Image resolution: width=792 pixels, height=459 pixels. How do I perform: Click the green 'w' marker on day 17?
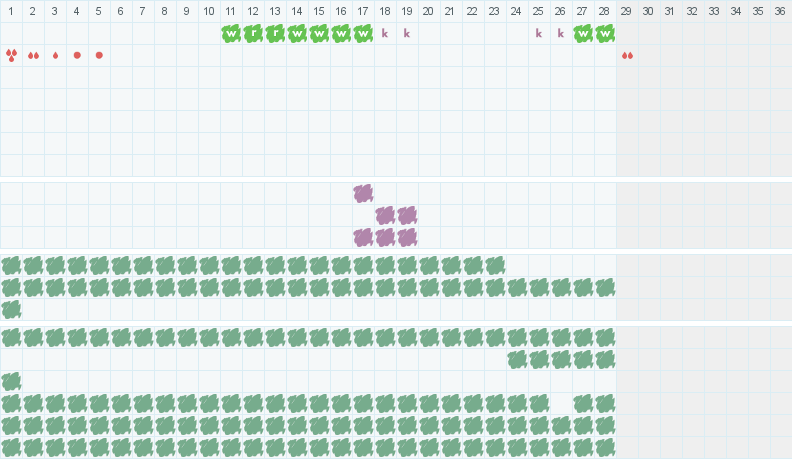click(363, 34)
